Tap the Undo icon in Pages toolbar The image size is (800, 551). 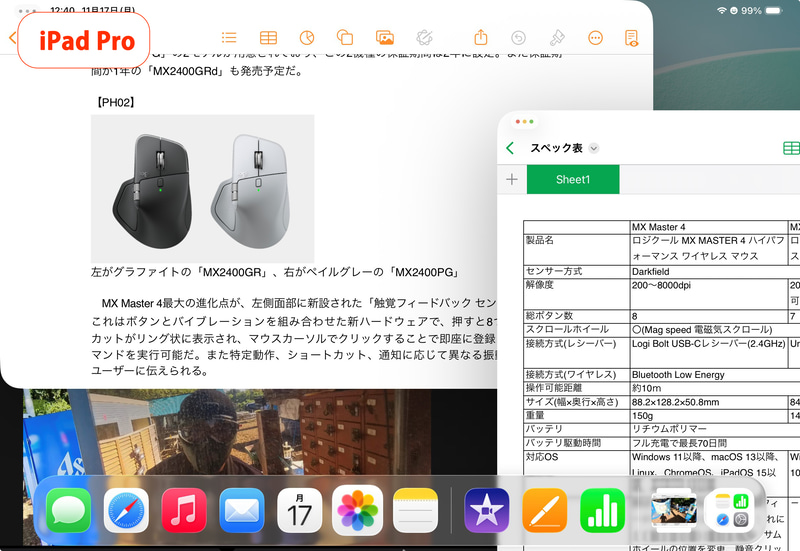coord(518,38)
